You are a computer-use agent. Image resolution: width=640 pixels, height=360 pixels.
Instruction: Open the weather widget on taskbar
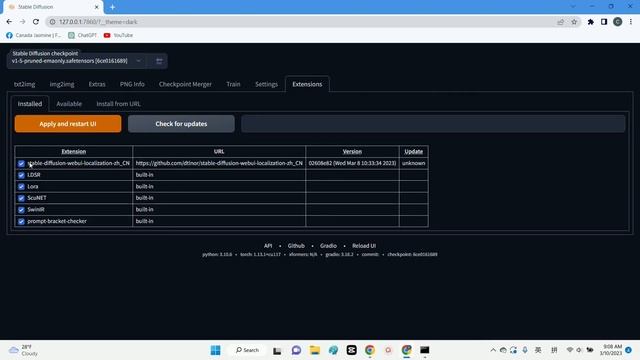pos(24,350)
